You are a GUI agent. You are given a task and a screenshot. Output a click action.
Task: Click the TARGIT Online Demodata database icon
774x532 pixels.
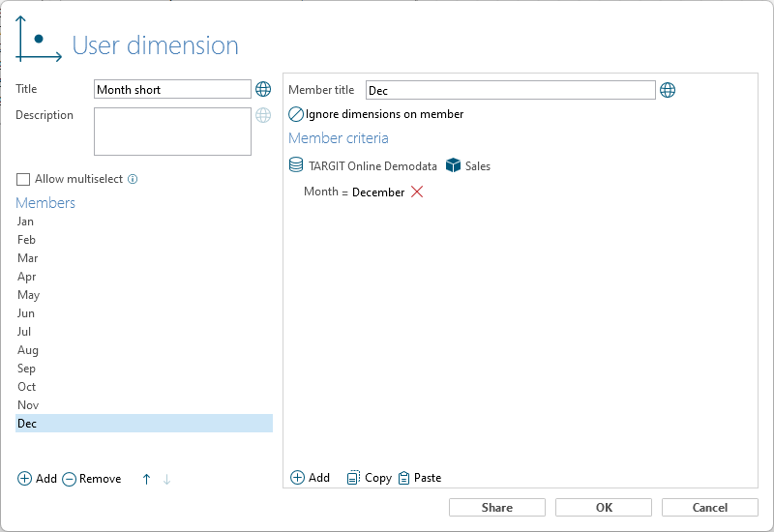[296, 165]
